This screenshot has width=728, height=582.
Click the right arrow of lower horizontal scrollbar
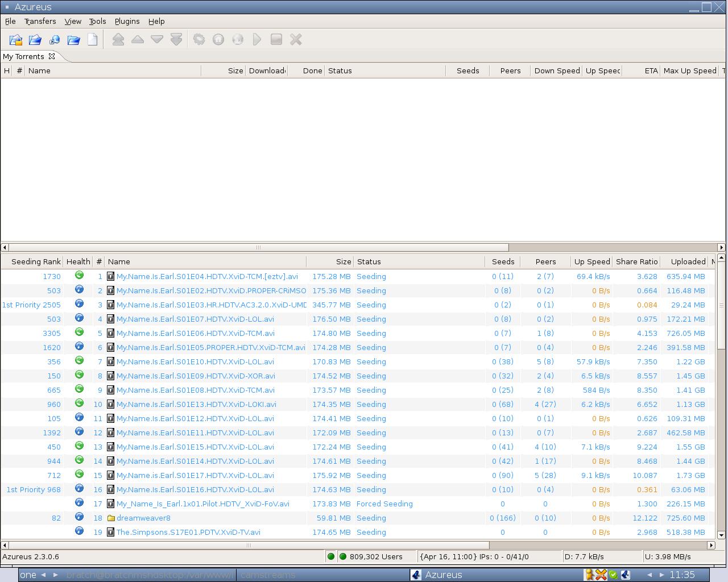711,545
